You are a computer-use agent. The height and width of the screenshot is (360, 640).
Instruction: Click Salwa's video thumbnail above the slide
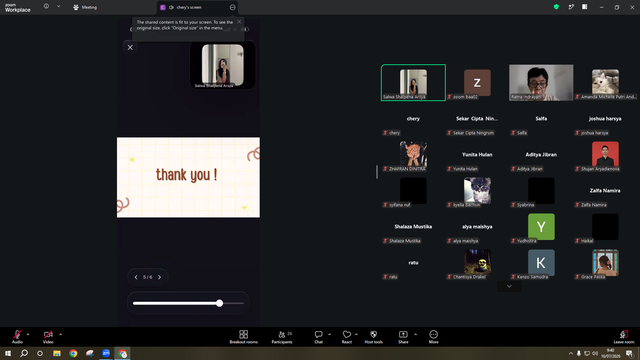pos(222,65)
